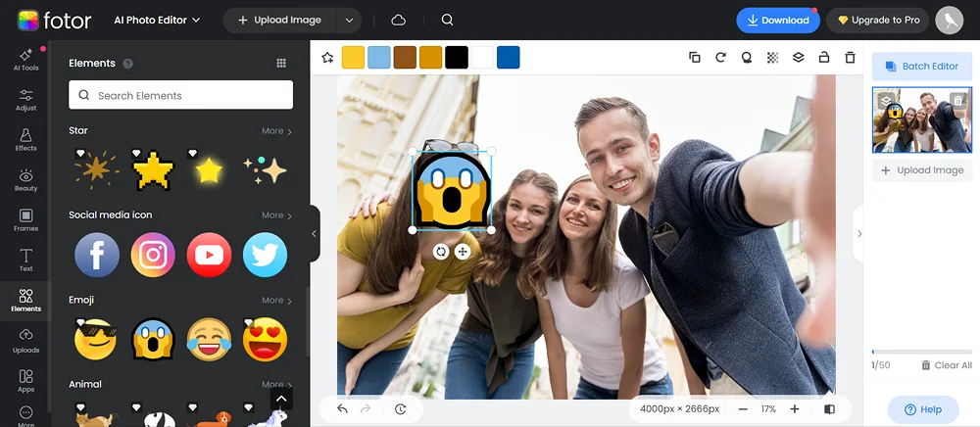Viewport: 980px width, 427px height.
Task: Duplicate the selected emoji element
Action: click(695, 58)
